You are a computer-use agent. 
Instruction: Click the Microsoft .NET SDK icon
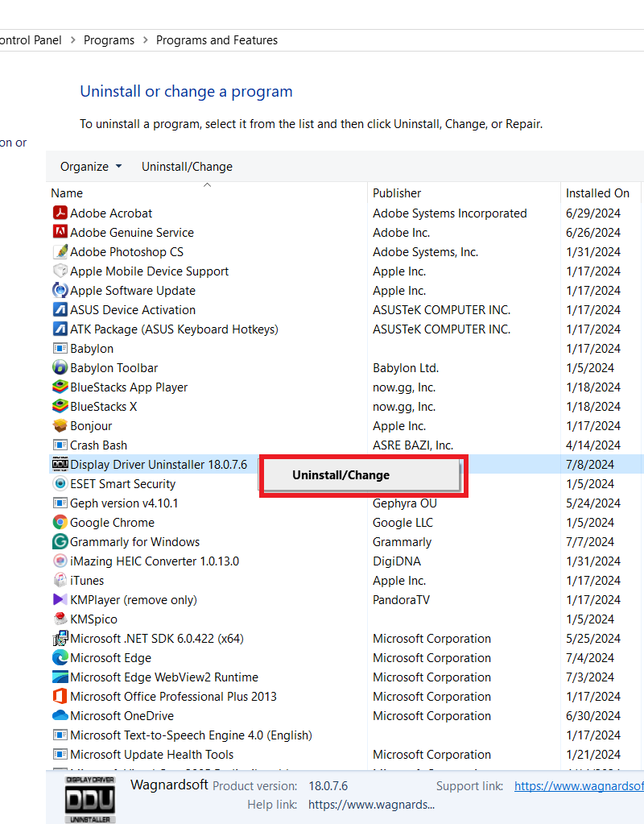[x=60, y=638]
